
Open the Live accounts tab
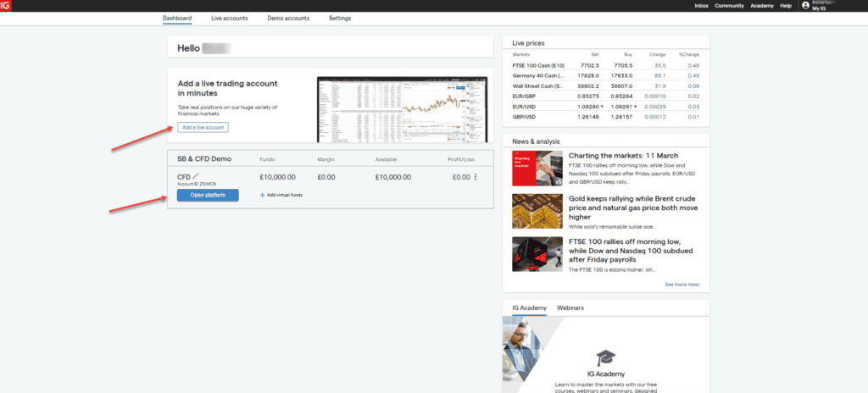pyautogui.click(x=229, y=19)
